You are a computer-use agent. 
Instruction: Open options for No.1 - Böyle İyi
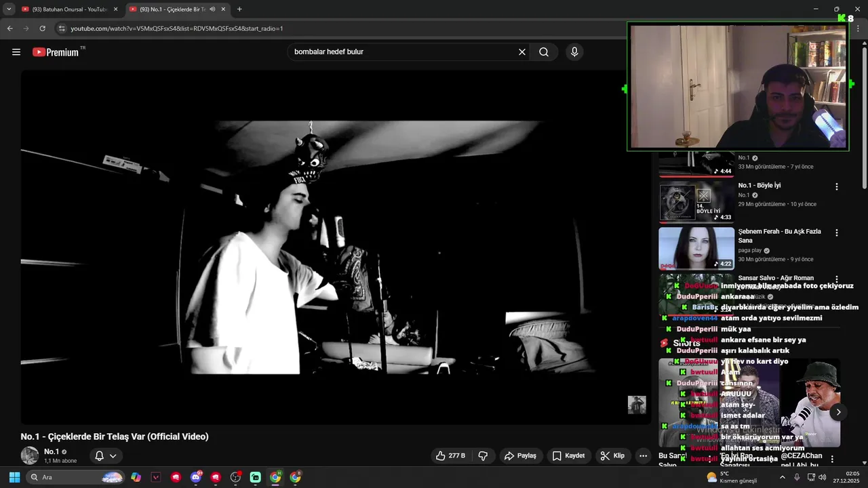pyautogui.click(x=836, y=186)
